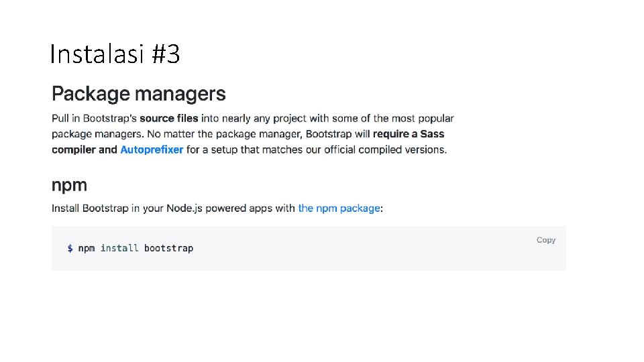Image resolution: width=644 pixels, height=362 pixels.
Task: Click the word "bootstrap" in the command
Action: click(x=168, y=248)
